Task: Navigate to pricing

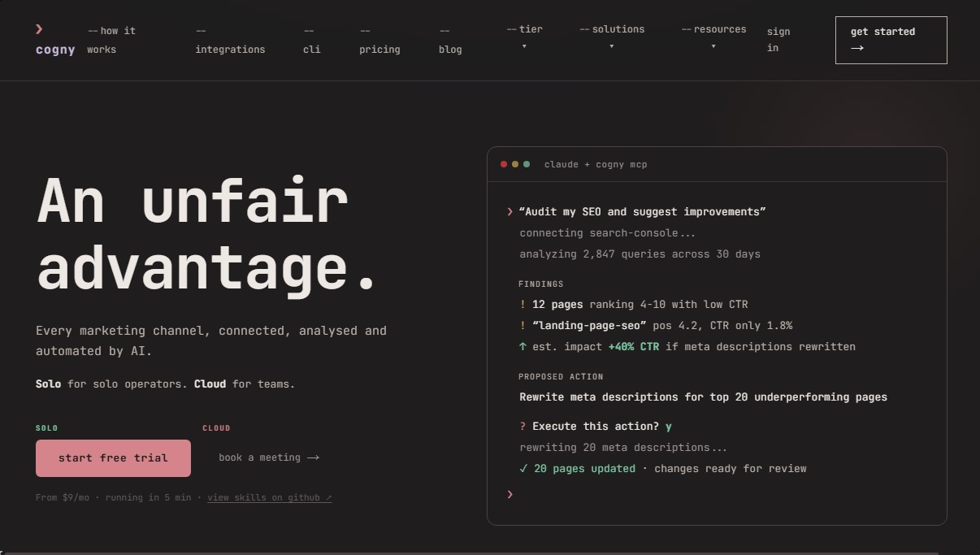Action: [379, 40]
